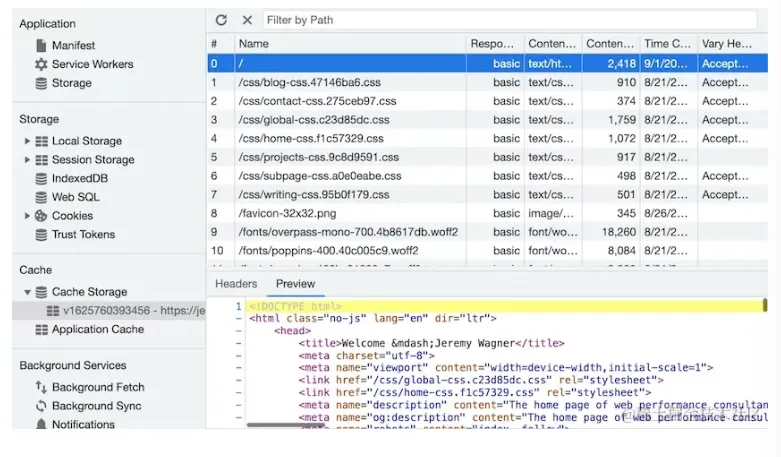Viewport: 781px width, 457px height.
Task: Select row /css/blog-css.47146ba6.css
Action: click(487, 83)
